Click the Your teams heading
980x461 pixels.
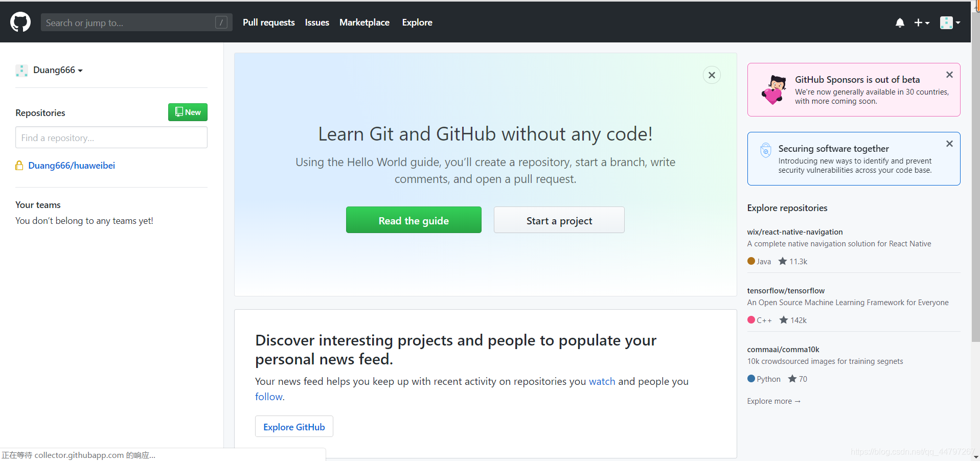[x=38, y=204]
